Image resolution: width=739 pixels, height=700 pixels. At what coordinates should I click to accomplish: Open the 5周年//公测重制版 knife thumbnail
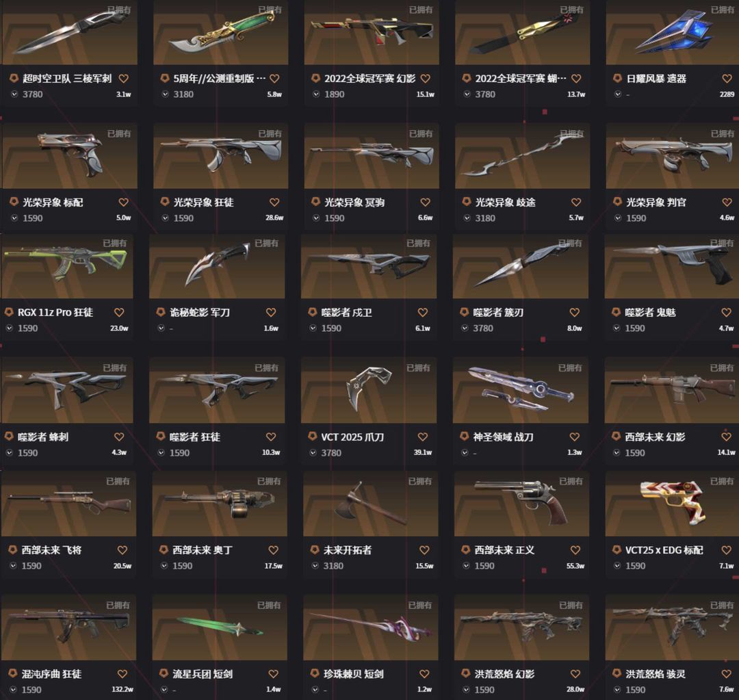(x=220, y=33)
